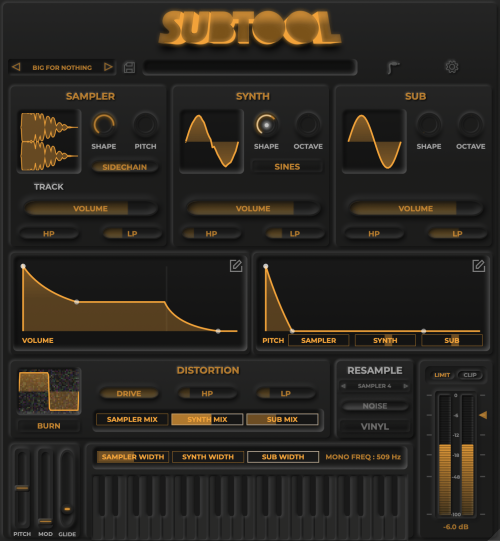Open the Burn distortion type selector
The height and width of the screenshot is (541, 500).
(49, 426)
